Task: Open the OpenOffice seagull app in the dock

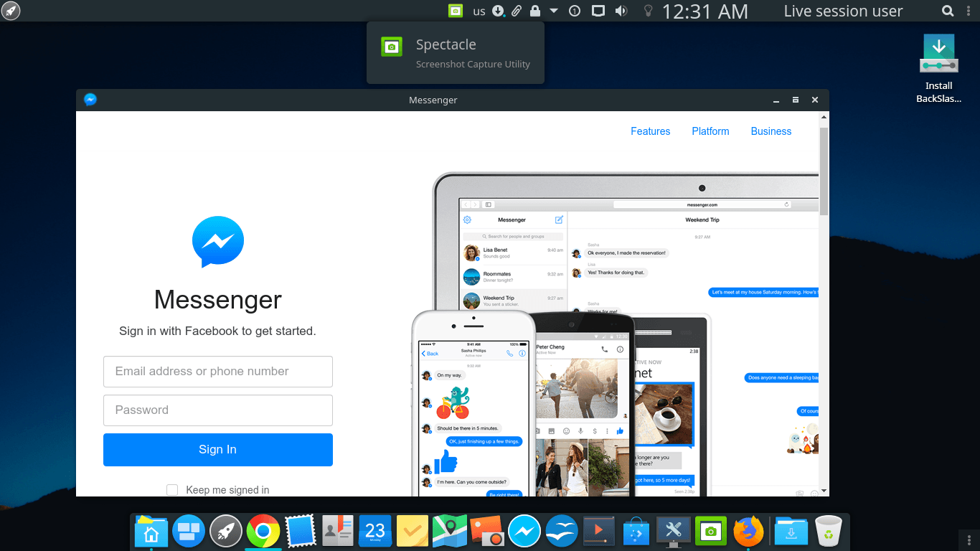Action: tap(562, 532)
